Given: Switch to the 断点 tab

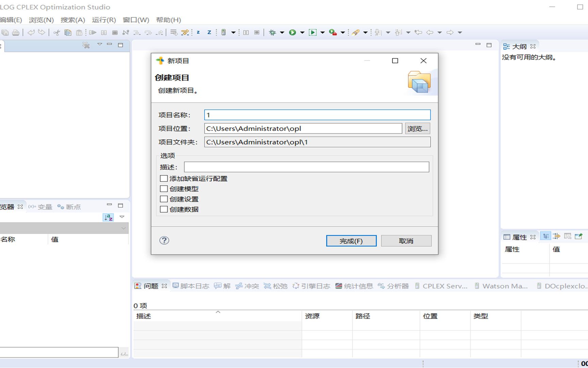Looking at the screenshot, I should 69,207.
